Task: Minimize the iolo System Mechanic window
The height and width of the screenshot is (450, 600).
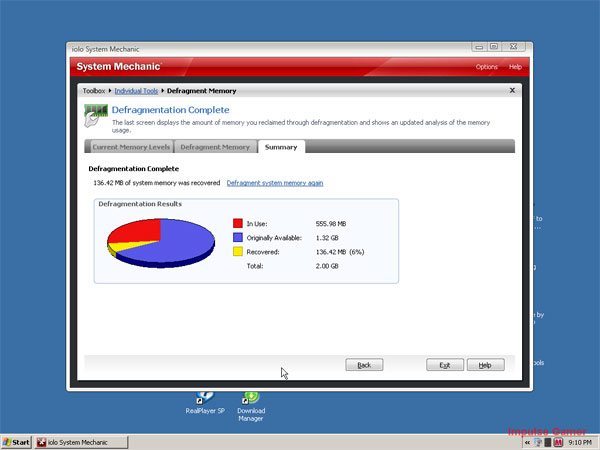Action: coord(479,47)
